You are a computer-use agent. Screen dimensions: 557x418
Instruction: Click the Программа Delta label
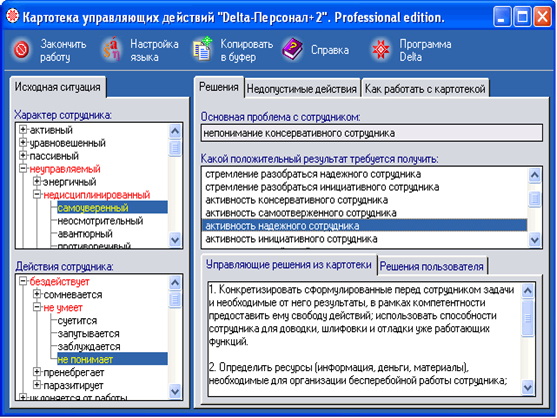tap(425, 50)
